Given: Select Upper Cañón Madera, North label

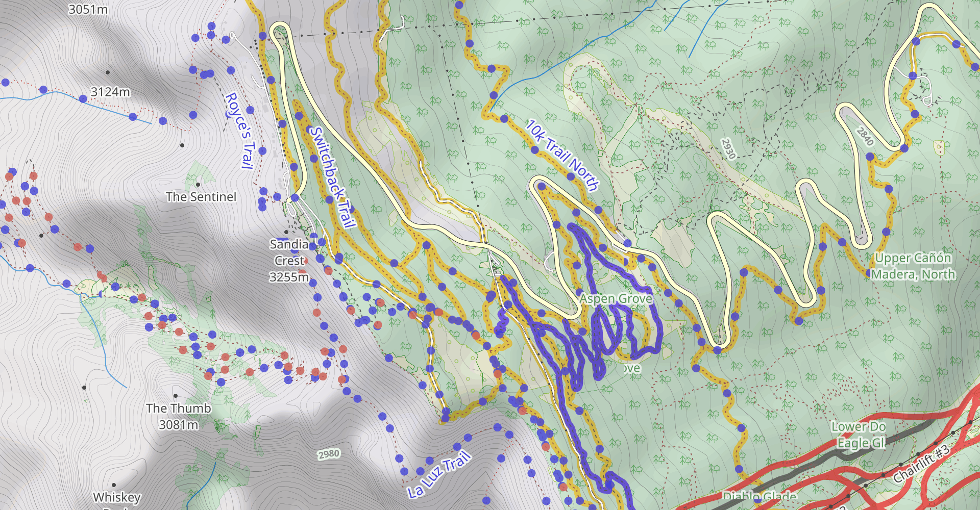Looking at the screenshot, I should pos(913,266).
